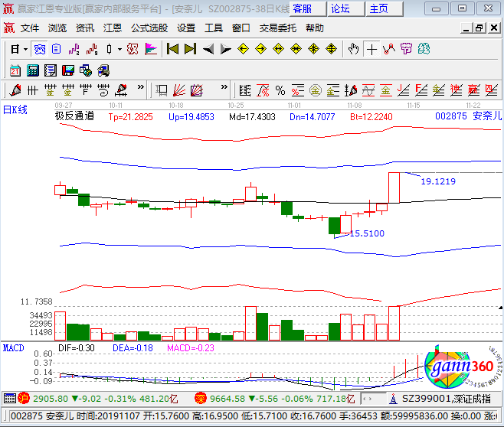Click the status bar keyboard grid icon
The image size is (504, 427).
pos(10,399)
